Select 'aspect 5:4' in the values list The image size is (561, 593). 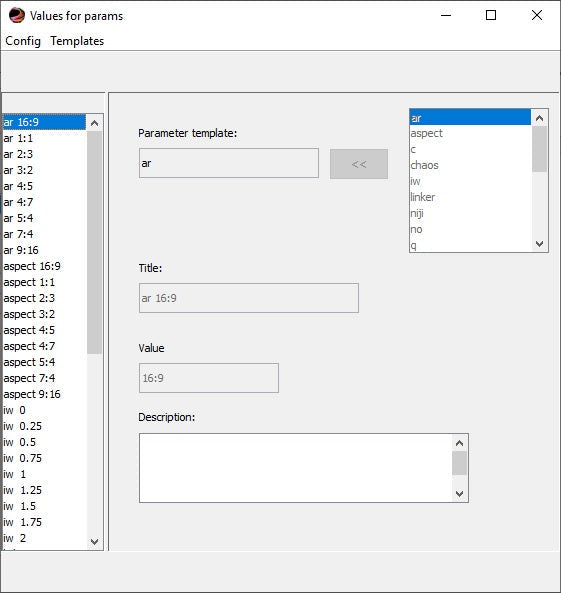point(44,362)
